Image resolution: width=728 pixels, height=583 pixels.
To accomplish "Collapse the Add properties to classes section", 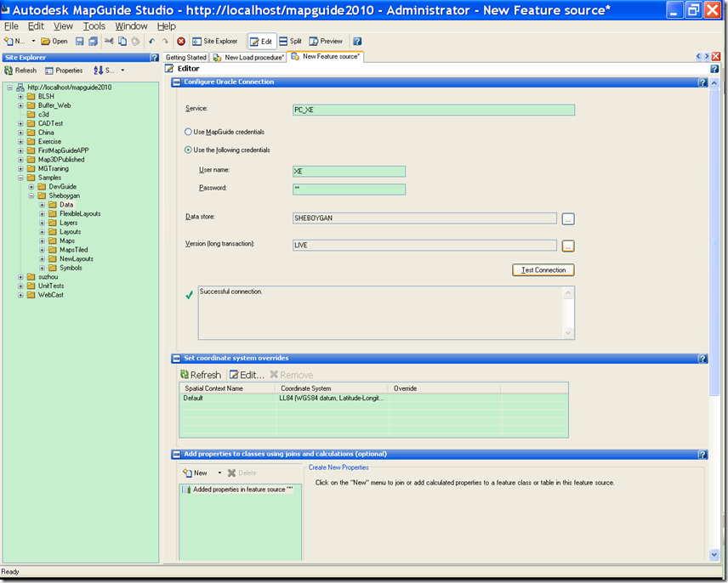I will click(176, 455).
